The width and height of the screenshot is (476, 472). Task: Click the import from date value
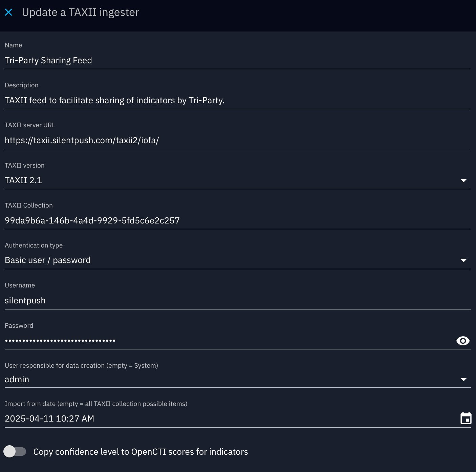pos(49,419)
